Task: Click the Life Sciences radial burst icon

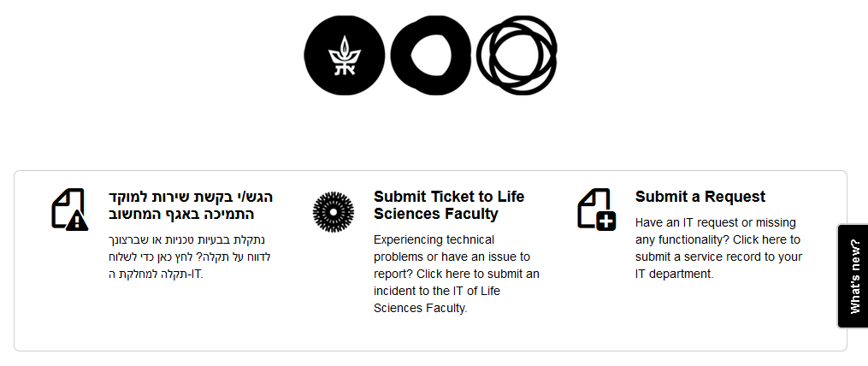Action: pos(334,211)
